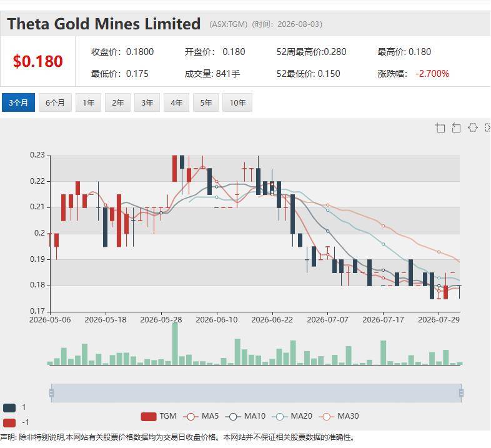Click the chart area zoom icon
The height and width of the screenshot is (448, 491).
440,128
